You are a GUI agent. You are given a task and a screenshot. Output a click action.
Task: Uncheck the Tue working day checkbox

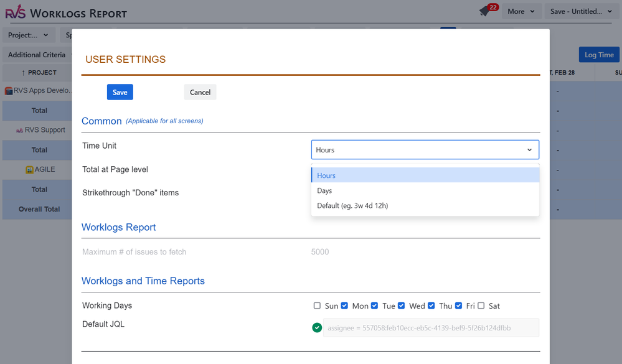(374, 306)
